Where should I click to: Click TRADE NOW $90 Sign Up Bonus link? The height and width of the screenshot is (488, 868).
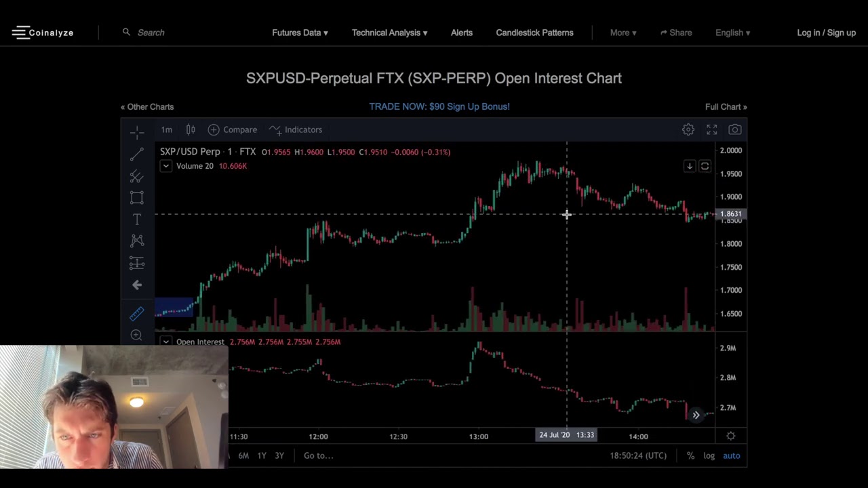[x=439, y=106]
